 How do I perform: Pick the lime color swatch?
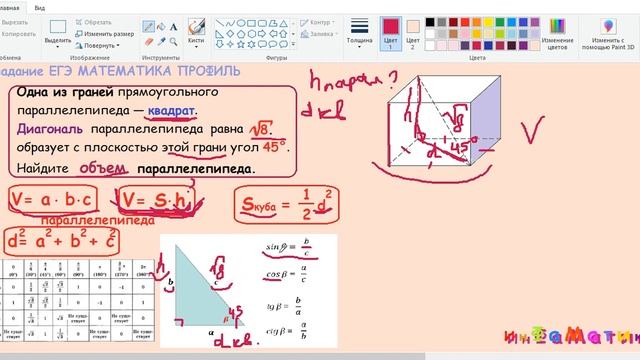tap(500, 33)
